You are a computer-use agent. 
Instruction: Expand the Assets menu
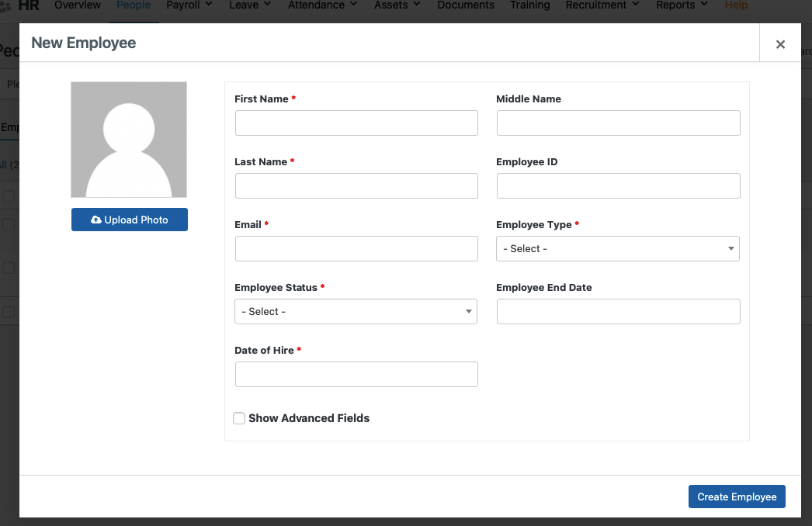397,5
